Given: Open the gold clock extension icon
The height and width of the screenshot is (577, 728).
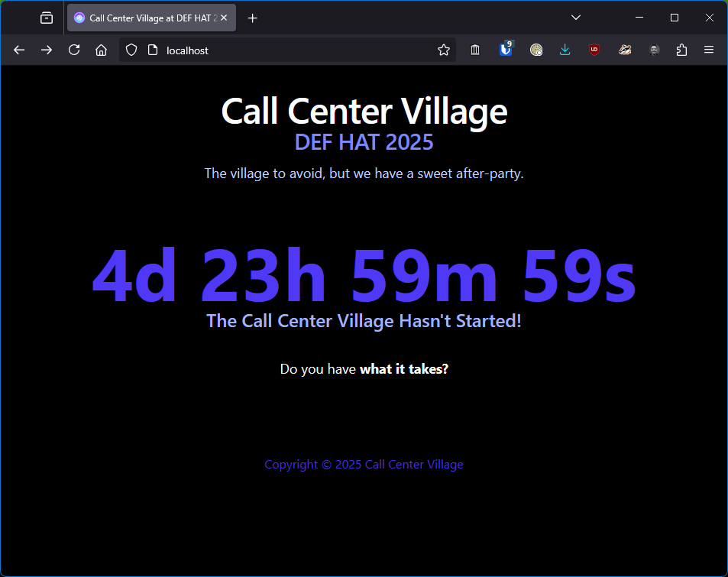Looking at the screenshot, I should pyautogui.click(x=536, y=50).
